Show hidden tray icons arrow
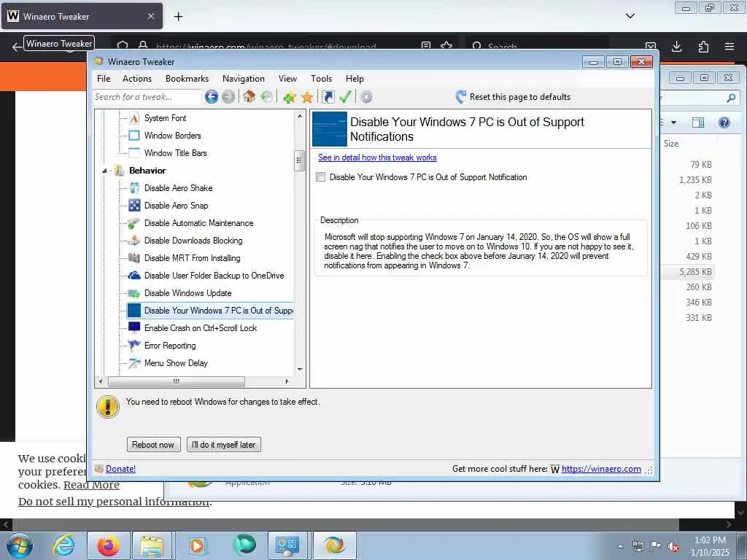 pos(620,546)
